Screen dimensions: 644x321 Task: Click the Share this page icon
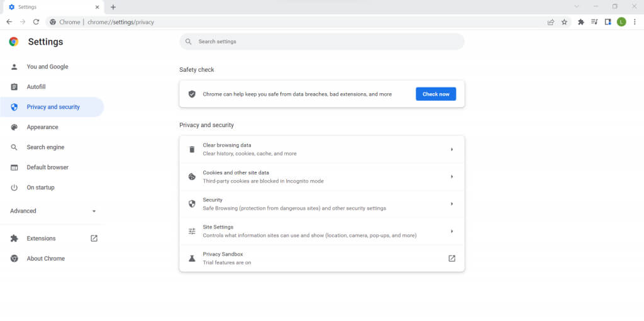[551, 22]
